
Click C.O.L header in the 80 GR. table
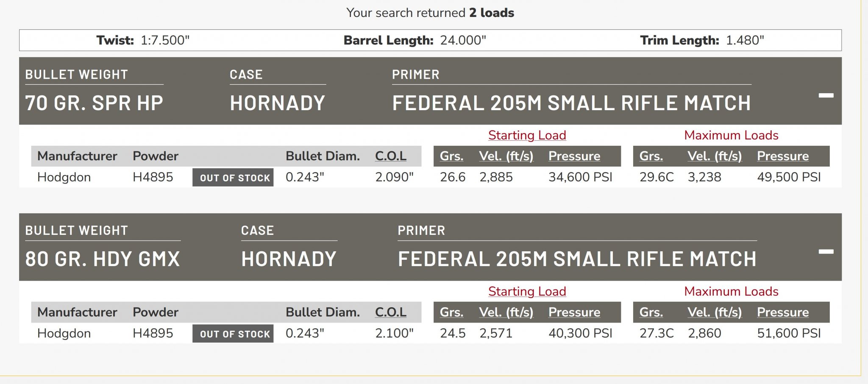[390, 312]
